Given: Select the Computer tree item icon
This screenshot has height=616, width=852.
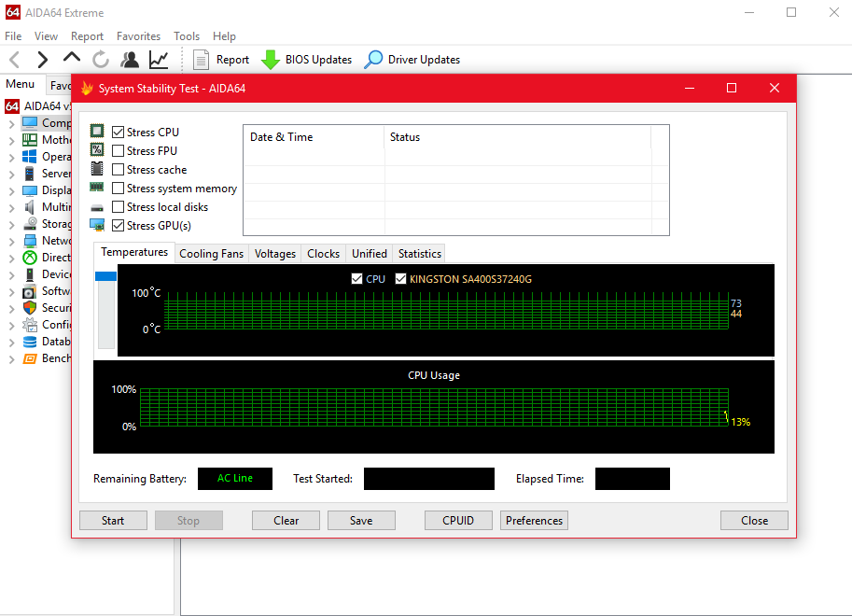Looking at the screenshot, I should 30,122.
